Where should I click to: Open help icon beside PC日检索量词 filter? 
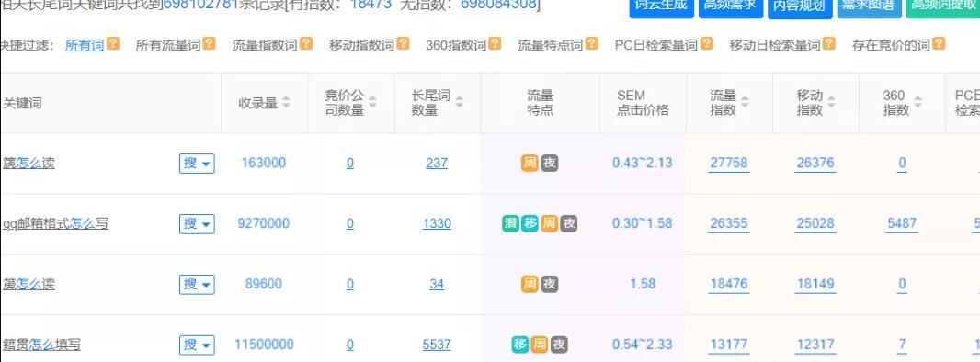click(706, 44)
